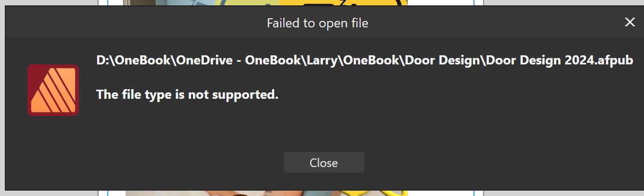Dismiss dialog with the X icon
Image resolution: width=644 pixels, height=196 pixels.
tap(630, 22)
